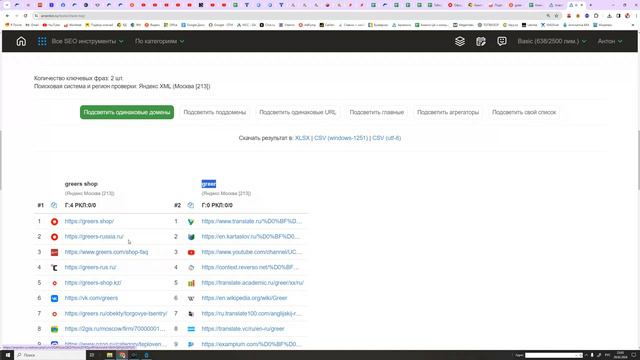Open the stacked layers icon in header
Viewport: 640px width, 360px height.
(460, 41)
